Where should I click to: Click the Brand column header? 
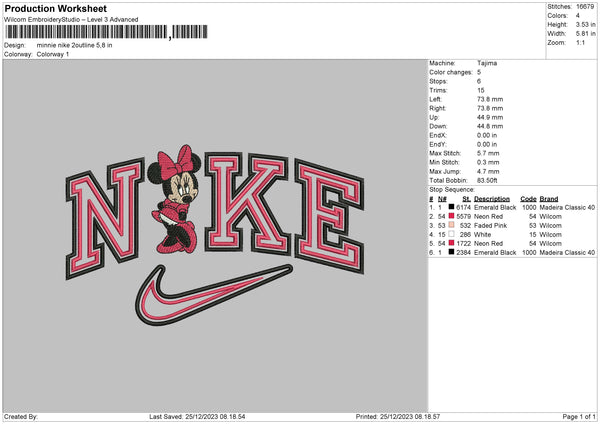tap(549, 199)
